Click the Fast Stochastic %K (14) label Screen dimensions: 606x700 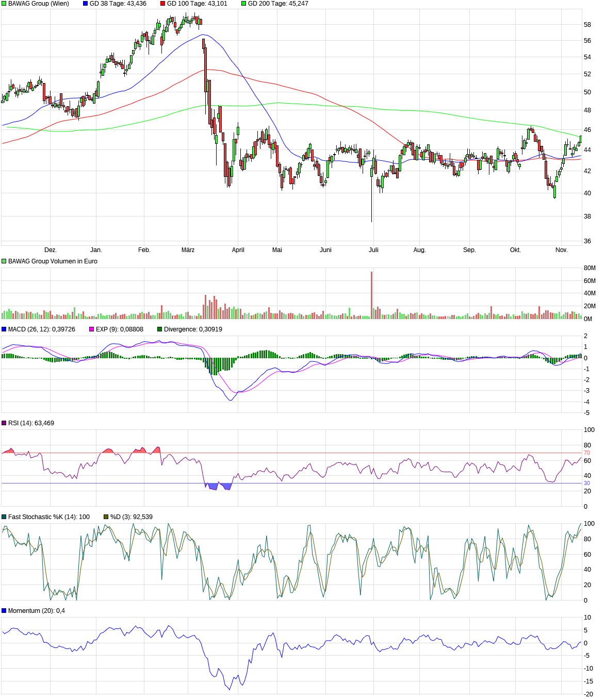click(x=49, y=517)
